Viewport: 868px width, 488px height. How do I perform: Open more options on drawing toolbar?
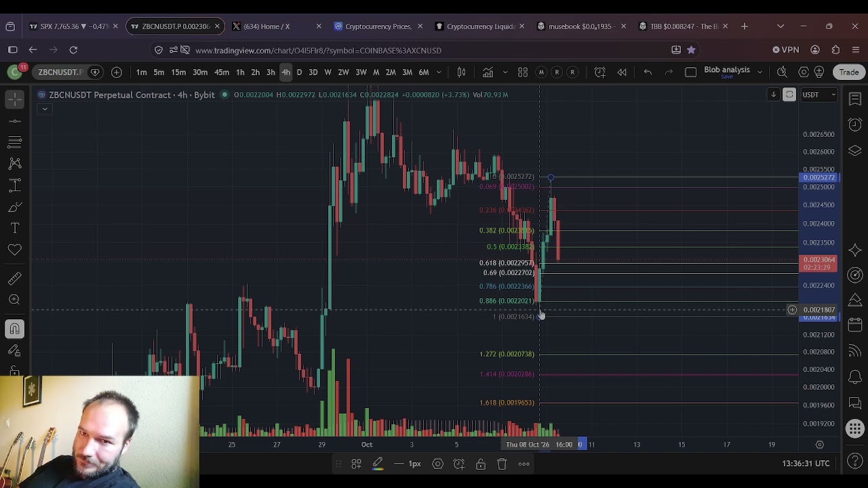coord(524,464)
